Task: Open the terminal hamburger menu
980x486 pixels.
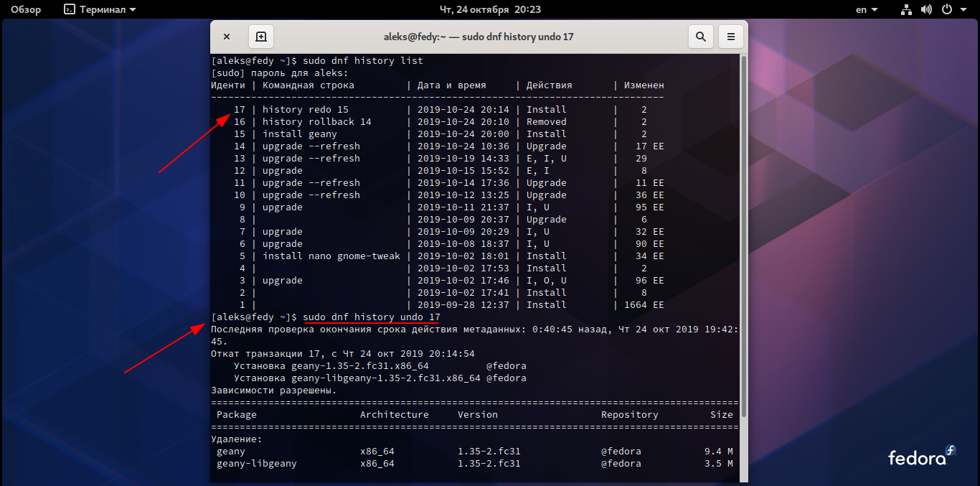Action: (730, 36)
